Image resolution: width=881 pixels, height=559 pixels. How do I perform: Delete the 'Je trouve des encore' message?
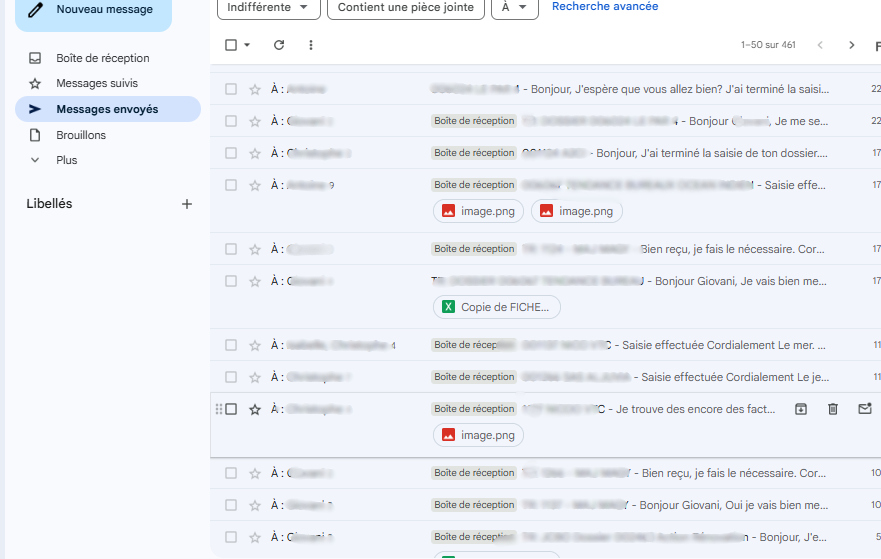coord(833,409)
